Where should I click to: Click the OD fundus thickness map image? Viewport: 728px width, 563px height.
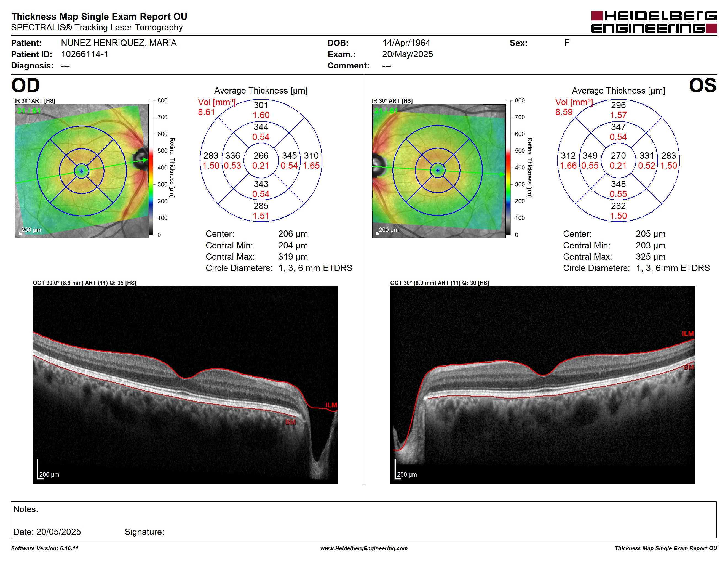tap(81, 171)
